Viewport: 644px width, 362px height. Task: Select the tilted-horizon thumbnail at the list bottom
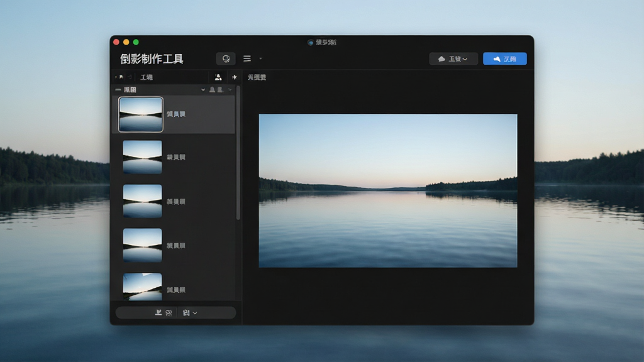coord(143,287)
